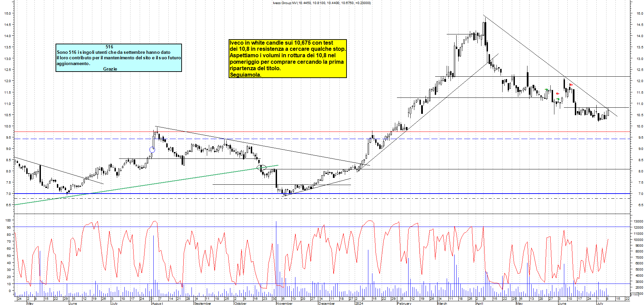Click the October label on date axis
This screenshot has height=305, width=644.
[x=240, y=303]
